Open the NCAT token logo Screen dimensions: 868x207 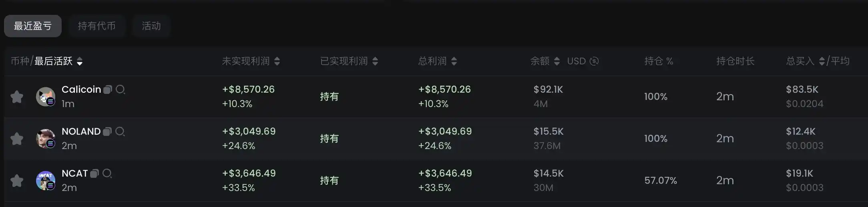click(45, 181)
